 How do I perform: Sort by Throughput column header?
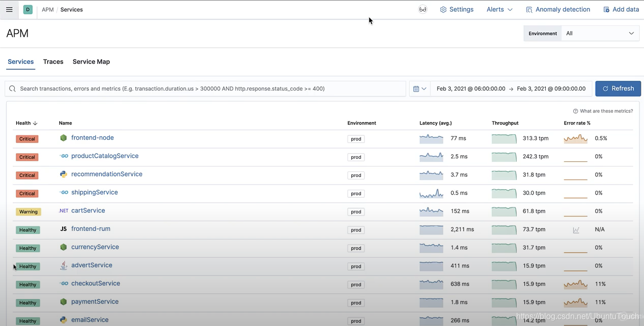(505, 123)
